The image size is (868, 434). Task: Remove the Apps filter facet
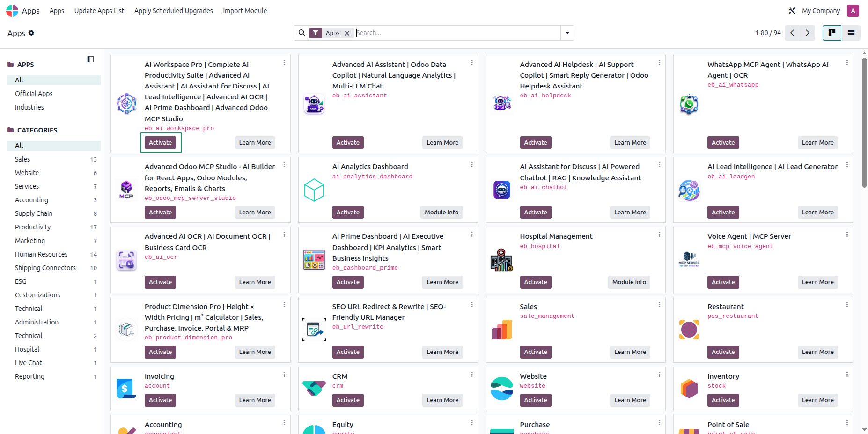[347, 33]
